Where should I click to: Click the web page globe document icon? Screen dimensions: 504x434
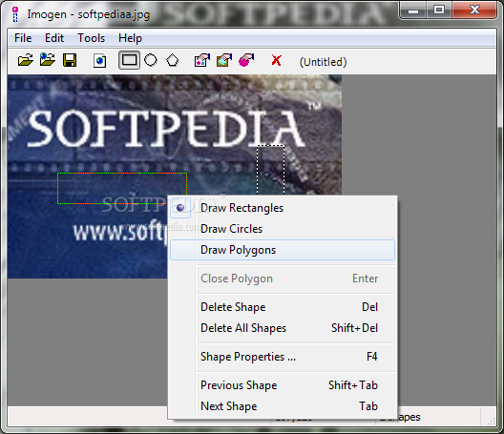point(99,60)
